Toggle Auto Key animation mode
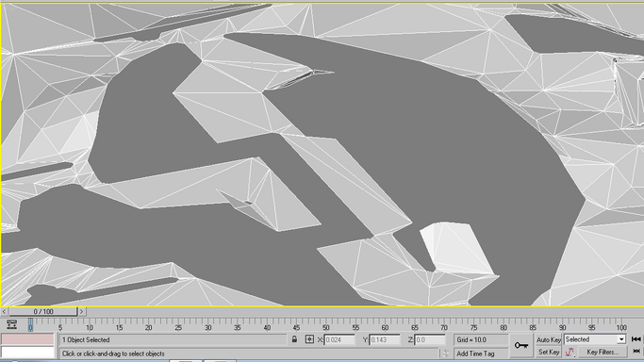 [549, 339]
